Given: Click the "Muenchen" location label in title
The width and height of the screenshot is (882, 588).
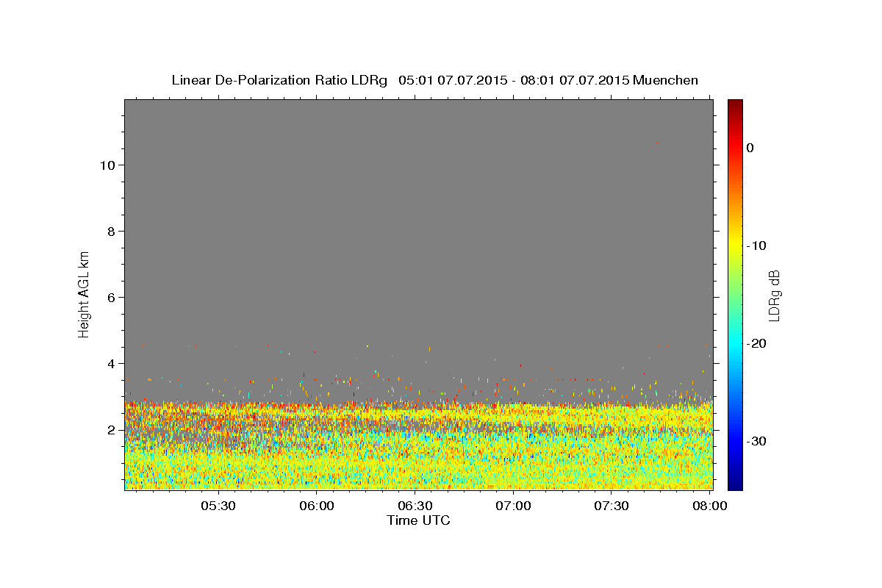Looking at the screenshot, I should click(665, 80).
